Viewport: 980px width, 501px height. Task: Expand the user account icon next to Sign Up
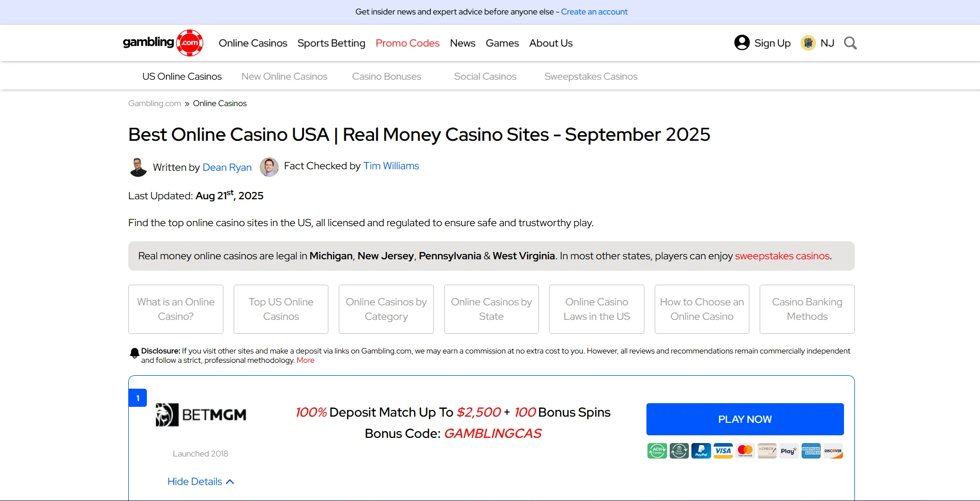pos(741,42)
